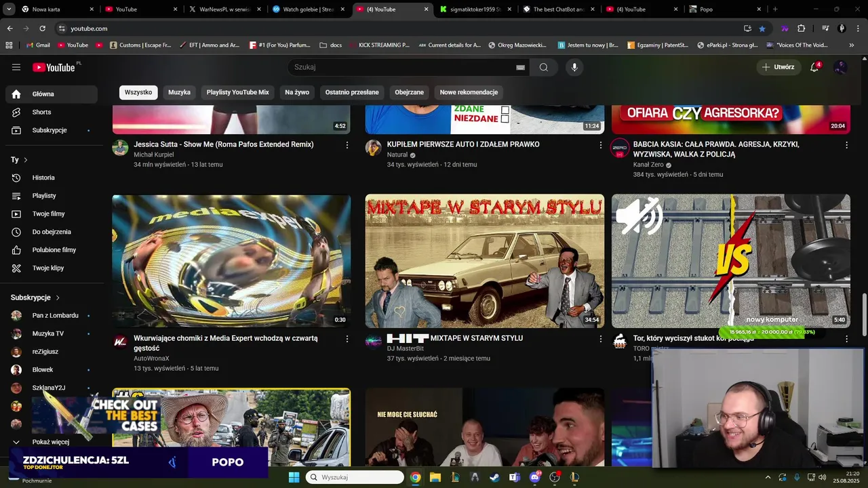Select the Muzyka filter chip
The height and width of the screenshot is (488, 868).
(180, 92)
